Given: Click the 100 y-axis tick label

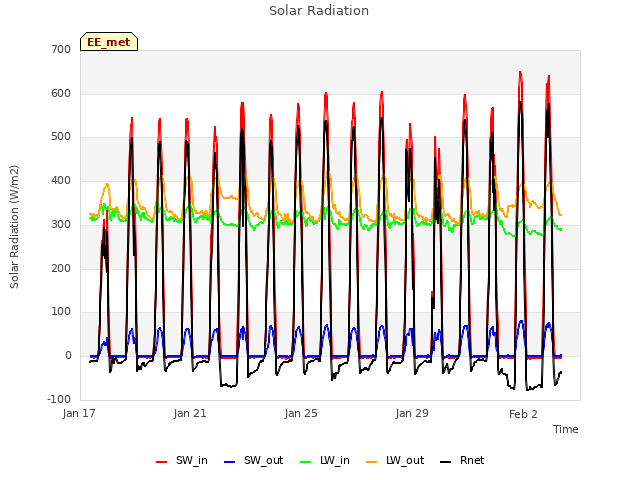Looking at the screenshot, I should [x=61, y=311].
